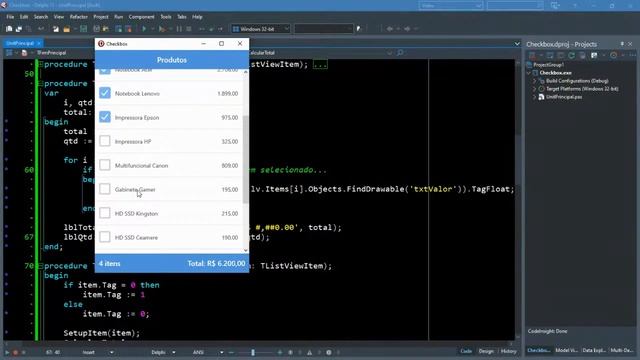Click the editor search magnifier icon
Screen dimensions: 640x360
coord(400,53)
